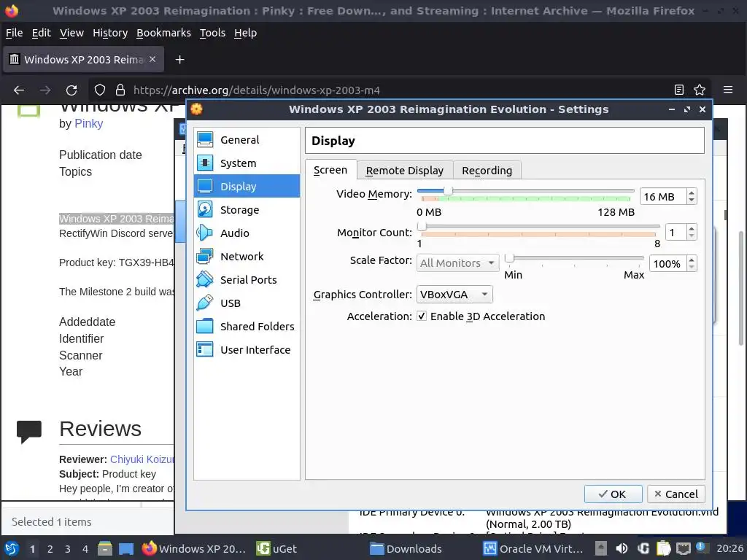Click network monitor icon in system tray
The image size is (747, 560).
click(683, 548)
